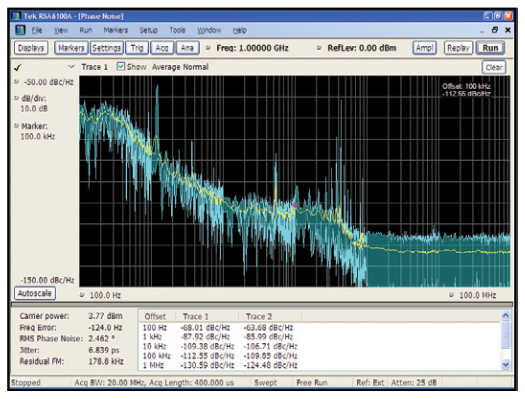This screenshot has width=525, height=399.
Task: Select the dB/div knob icon
Action: [16, 98]
